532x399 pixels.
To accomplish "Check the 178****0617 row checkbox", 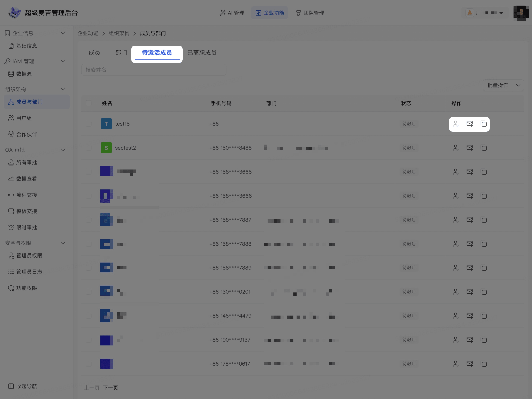I will point(88,364).
